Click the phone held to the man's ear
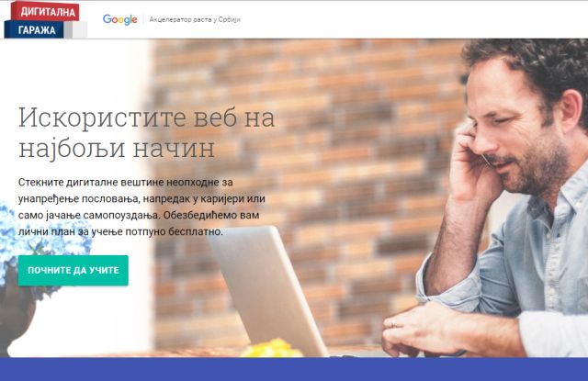 click(487, 159)
